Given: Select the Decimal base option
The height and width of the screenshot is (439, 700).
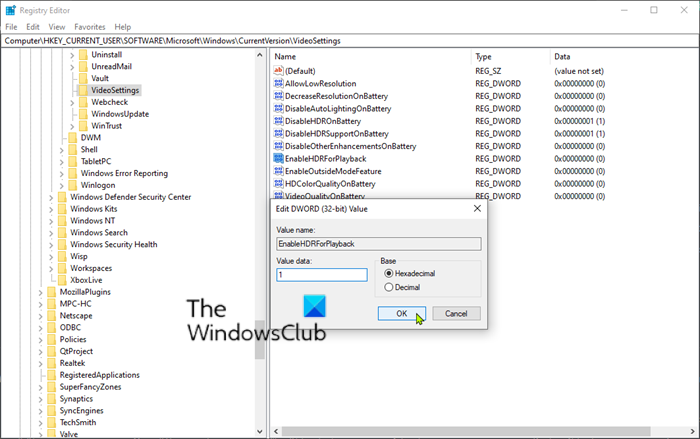Looking at the screenshot, I should pyautogui.click(x=389, y=287).
